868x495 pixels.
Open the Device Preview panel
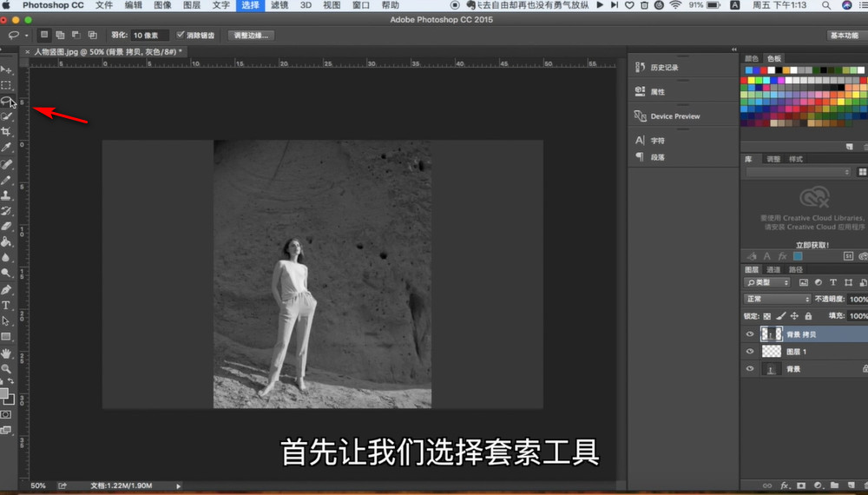[x=667, y=116]
